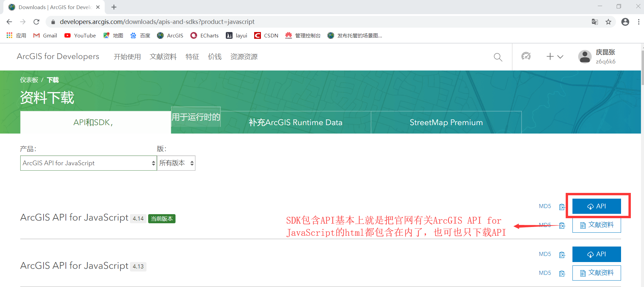644x287 pixels.
Task: Open the 庆昆张 user account menu
Action: (597, 57)
